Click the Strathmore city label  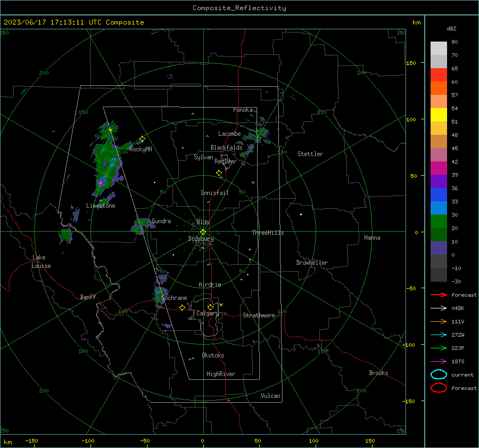pos(259,315)
